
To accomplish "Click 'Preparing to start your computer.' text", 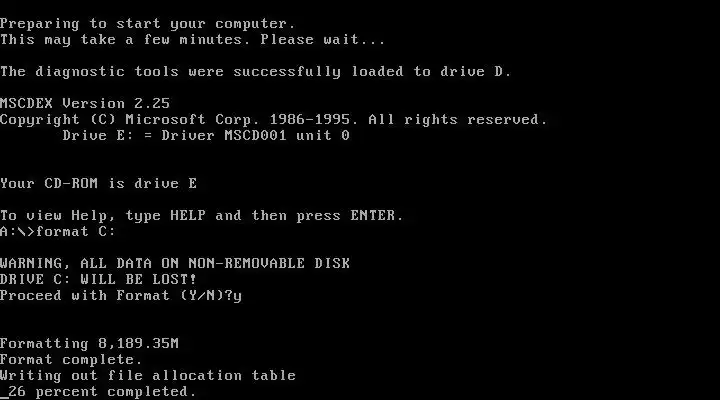I will [148, 24].
